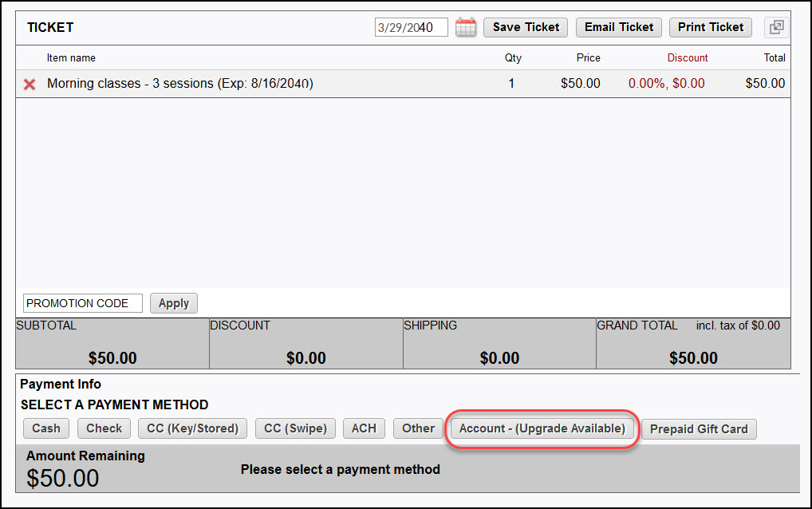Click the Save Ticket button
The width and height of the screenshot is (812, 509).
coord(526,27)
